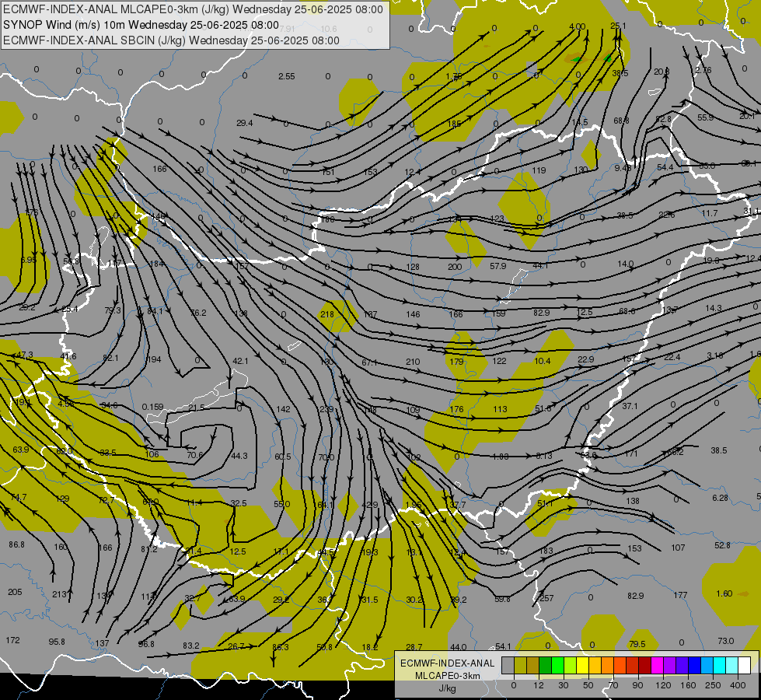Click the J/kg unit label in the legend

pyautogui.click(x=448, y=688)
